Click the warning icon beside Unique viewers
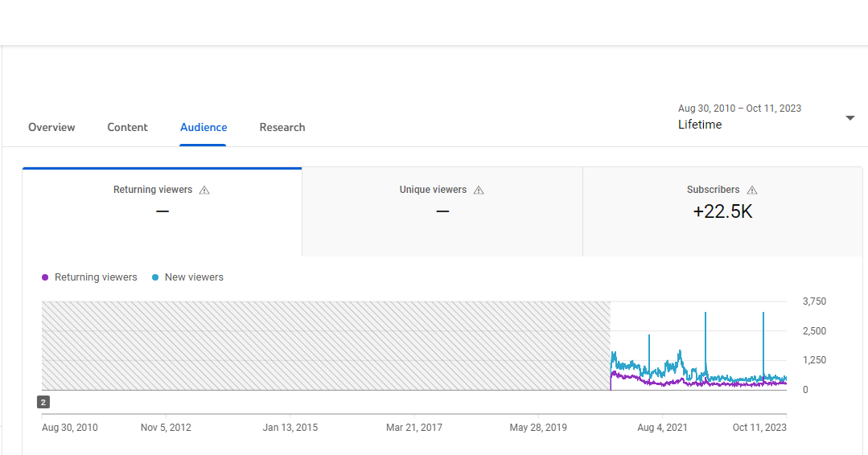 [x=479, y=191]
